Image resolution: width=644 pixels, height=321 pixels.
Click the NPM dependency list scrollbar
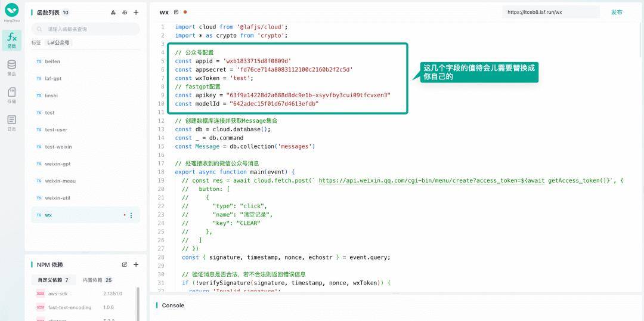pyautogui.click(x=138, y=304)
